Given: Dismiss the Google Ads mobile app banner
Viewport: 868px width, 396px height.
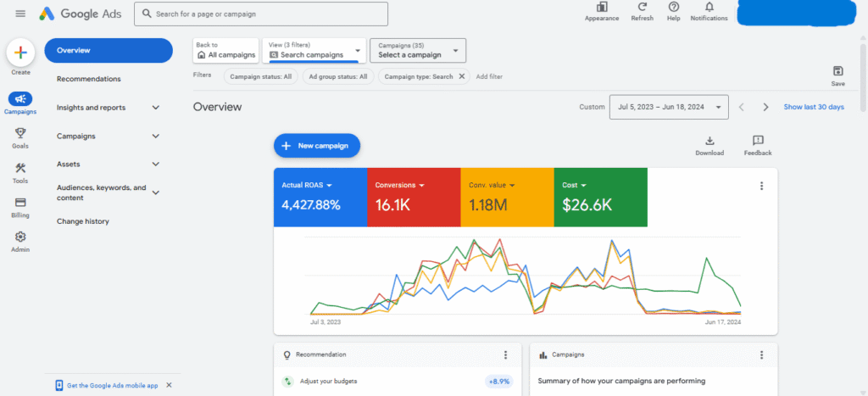Looking at the screenshot, I should tap(169, 385).
